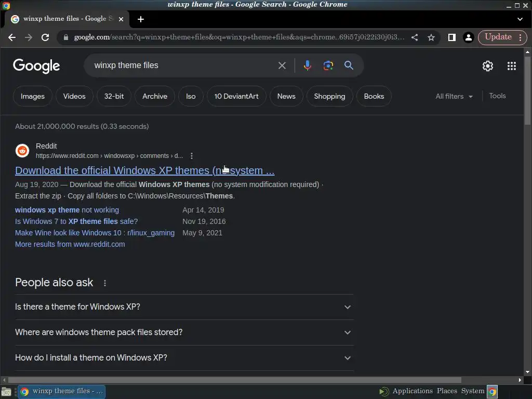The height and width of the screenshot is (399, 532).
Task: Click the scroll right arrow
Action: click(x=520, y=380)
